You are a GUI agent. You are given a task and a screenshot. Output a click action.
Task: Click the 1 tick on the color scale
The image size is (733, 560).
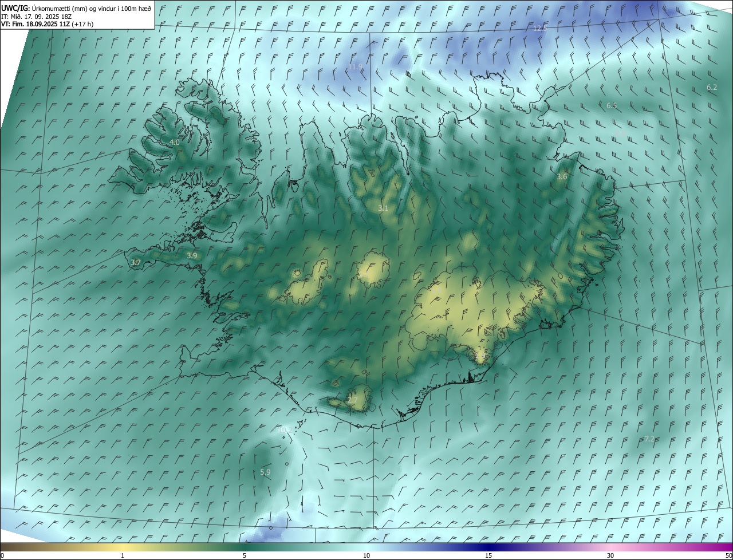coord(123,555)
